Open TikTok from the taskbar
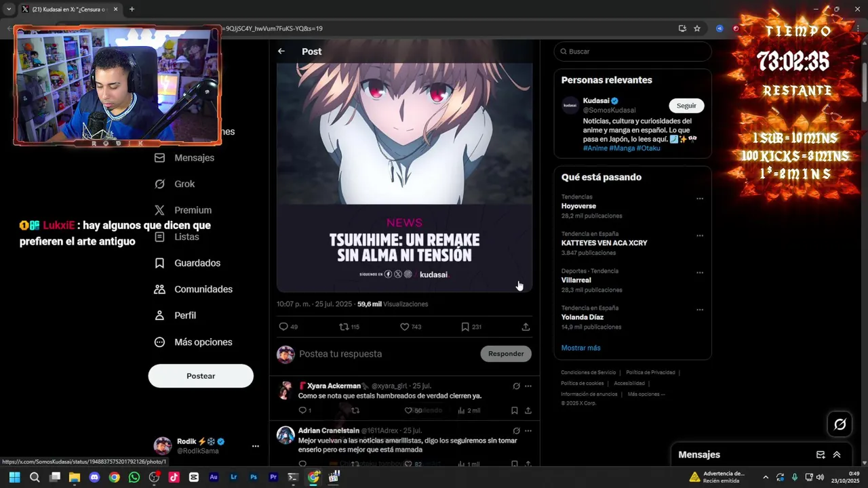Viewport: 868px width, 488px height. coord(174,477)
